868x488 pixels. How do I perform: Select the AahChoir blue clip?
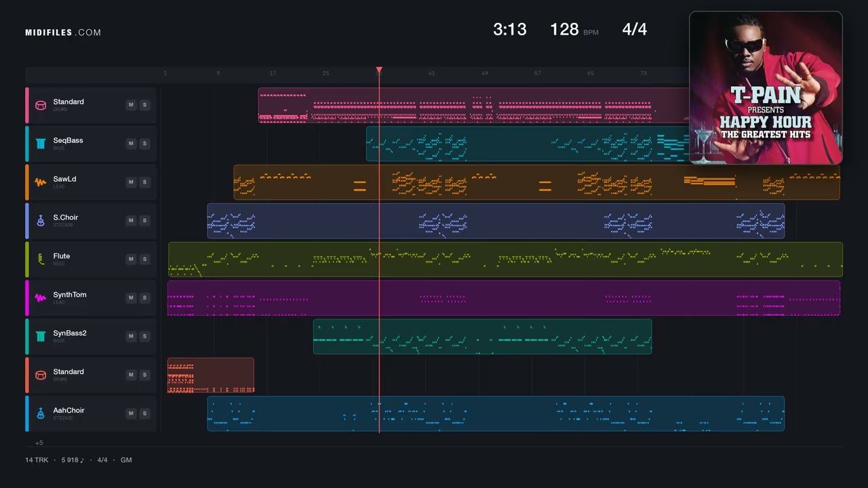pyautogui.click(x=496, y=413)
